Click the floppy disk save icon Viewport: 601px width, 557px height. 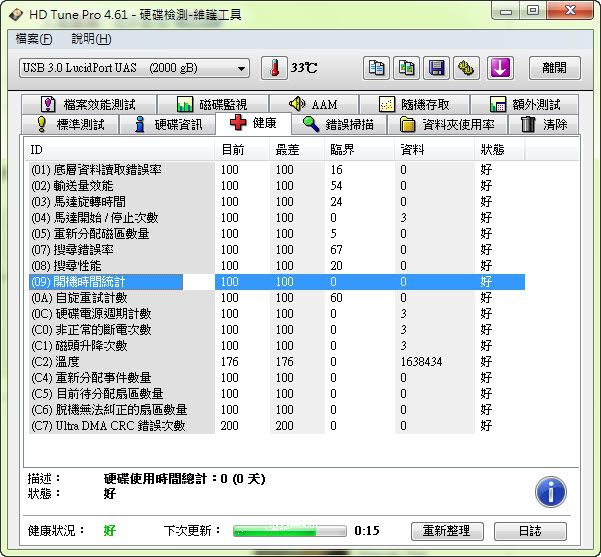437,68
